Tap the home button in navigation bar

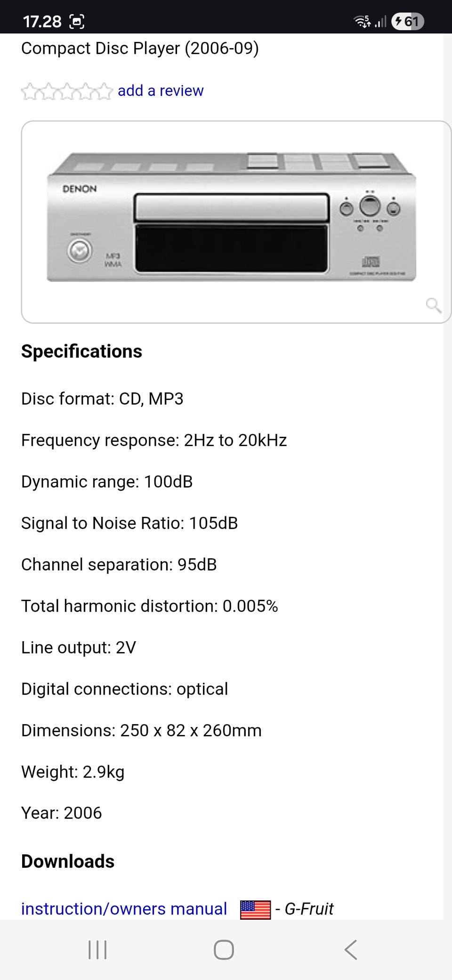224,949
